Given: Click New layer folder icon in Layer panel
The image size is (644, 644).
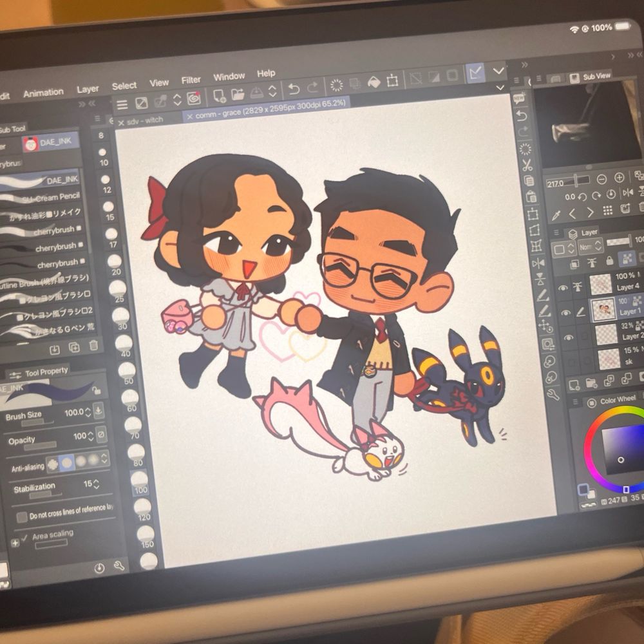Looking at the screenshot, I should pos(591,383).
